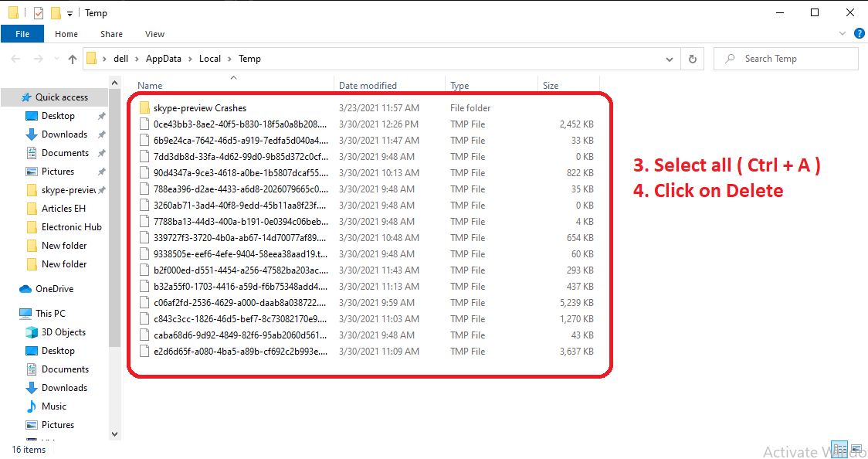Refresh the Temp folder view
This screenshot has width=868, height=459.
[x=693, y=59]
